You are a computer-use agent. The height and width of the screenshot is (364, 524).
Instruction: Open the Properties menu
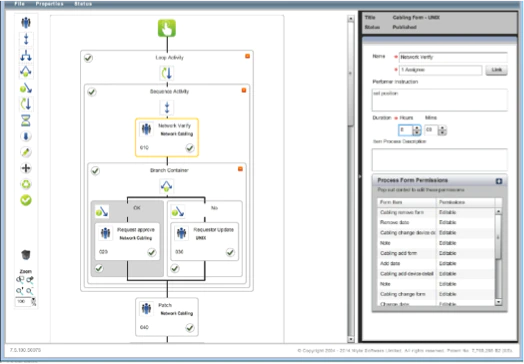point(49,4)
